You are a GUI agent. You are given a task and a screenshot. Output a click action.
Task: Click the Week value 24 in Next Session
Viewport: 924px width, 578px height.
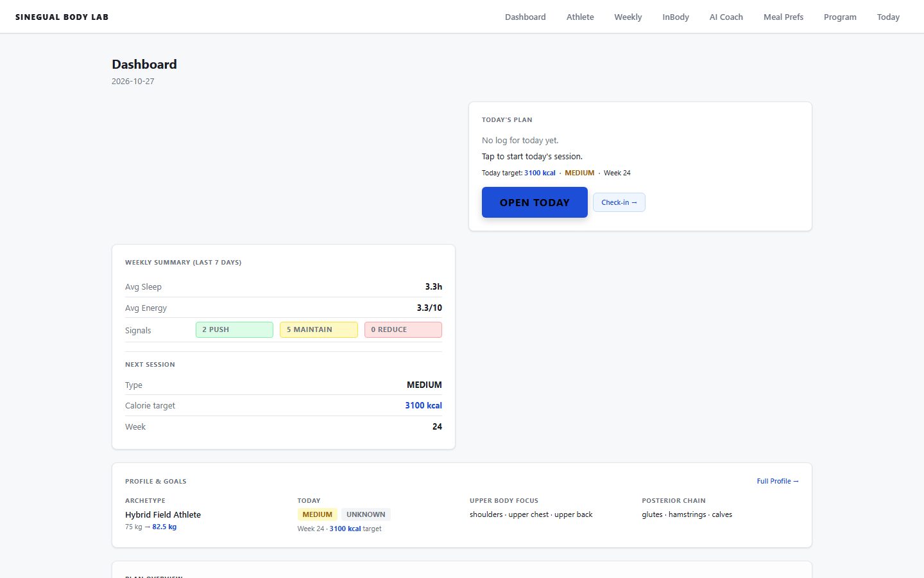437,426
